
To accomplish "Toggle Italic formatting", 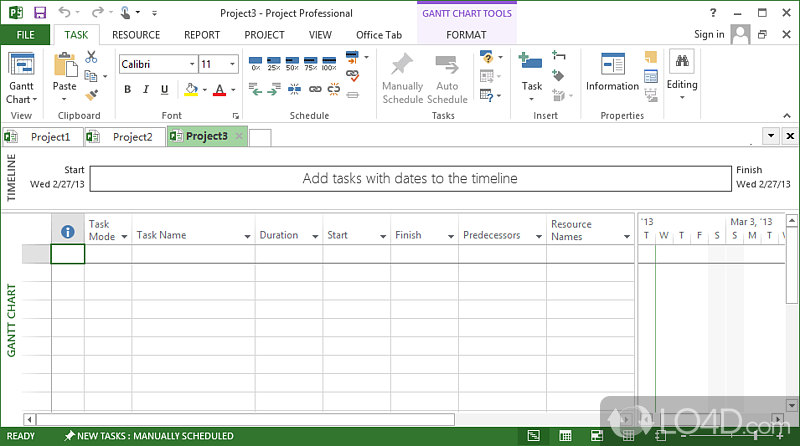I will click(146, 90).
